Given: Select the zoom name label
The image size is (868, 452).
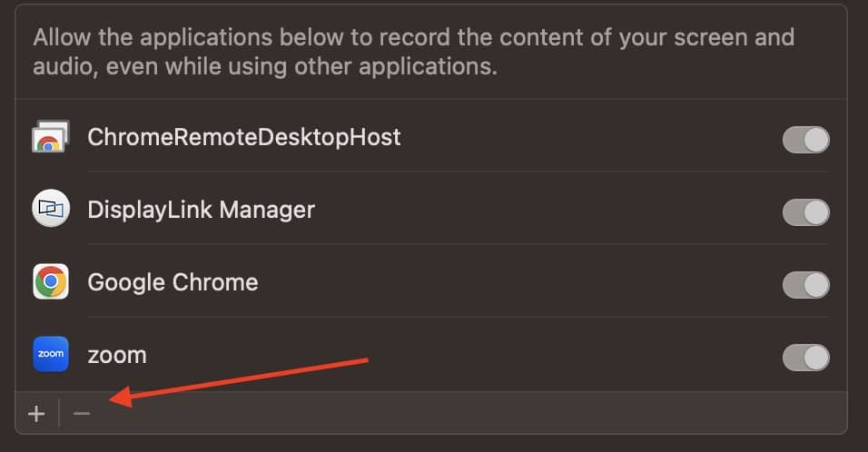Looking at the screenshot, I should [116, 355].
